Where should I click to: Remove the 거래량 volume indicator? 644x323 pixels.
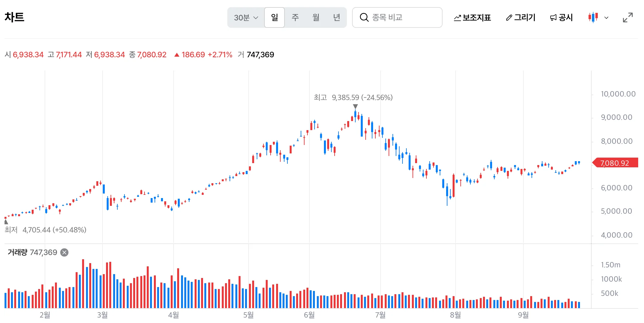click(65, 252)
